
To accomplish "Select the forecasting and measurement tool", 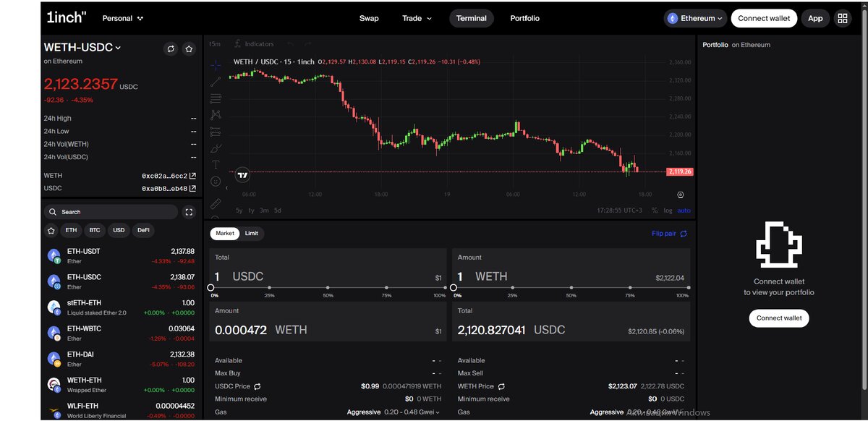I will pyautogui.click(x=216, y=132).
